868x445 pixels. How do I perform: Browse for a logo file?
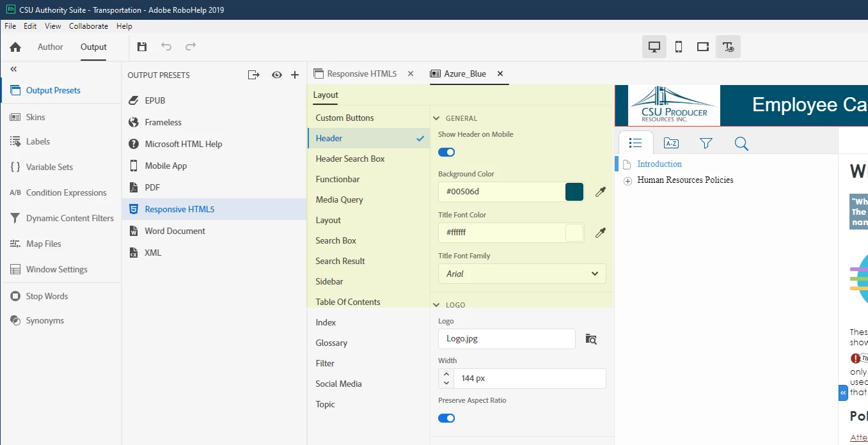click(x=591, y=340)
